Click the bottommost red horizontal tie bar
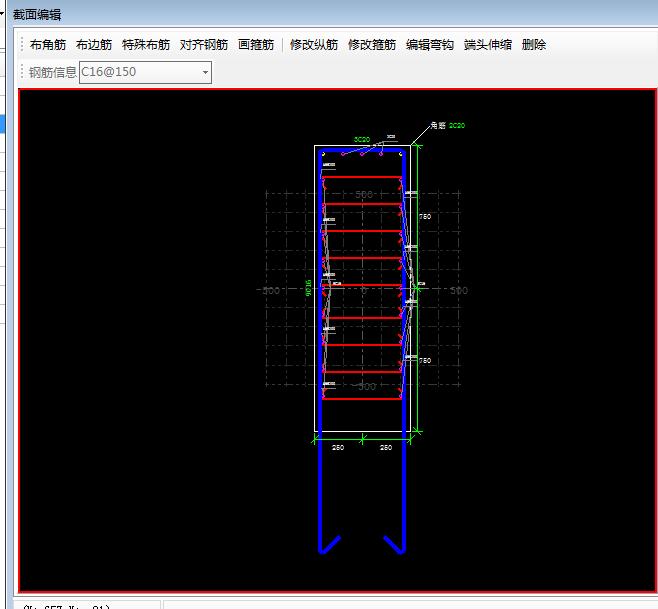Viewport: 658px width, 609px height. pyautogui.click(x=362, y=399)
